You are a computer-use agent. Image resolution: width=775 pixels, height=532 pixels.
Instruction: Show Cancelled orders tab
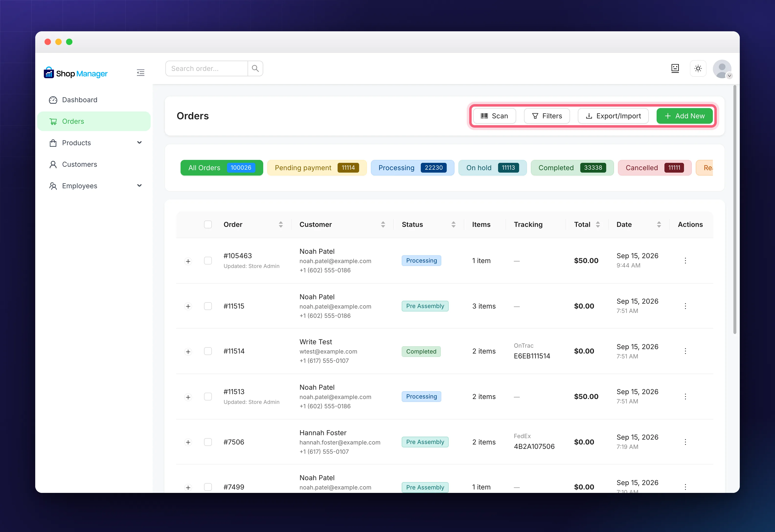pyautogui.click(x=655, y=168)
